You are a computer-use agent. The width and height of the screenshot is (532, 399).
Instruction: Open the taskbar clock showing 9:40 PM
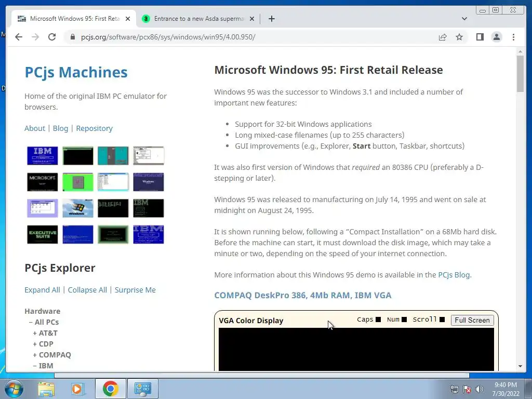point(506,389)
